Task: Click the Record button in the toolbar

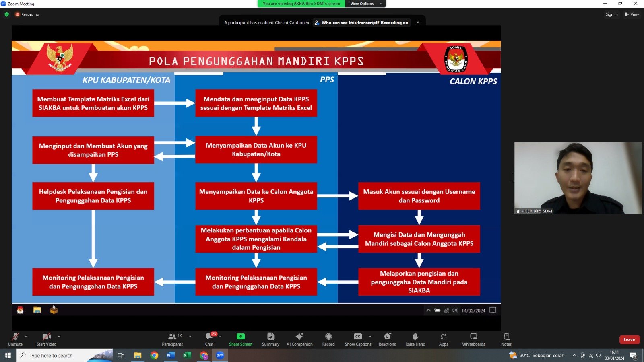Action: [328, 339]
